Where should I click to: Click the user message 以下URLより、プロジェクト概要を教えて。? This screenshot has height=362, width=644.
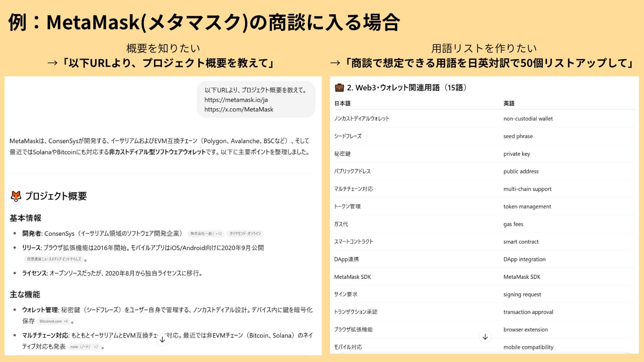coord(255,90)
